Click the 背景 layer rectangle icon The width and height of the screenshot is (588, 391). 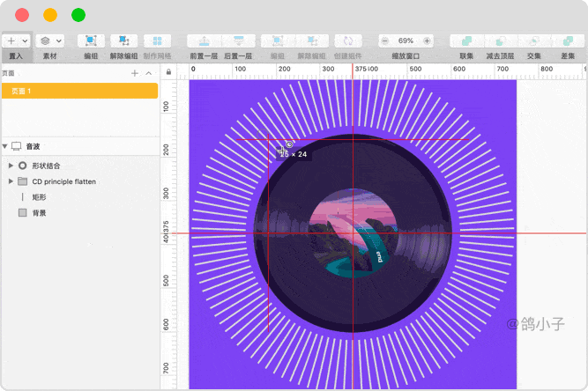click(23, 213)
